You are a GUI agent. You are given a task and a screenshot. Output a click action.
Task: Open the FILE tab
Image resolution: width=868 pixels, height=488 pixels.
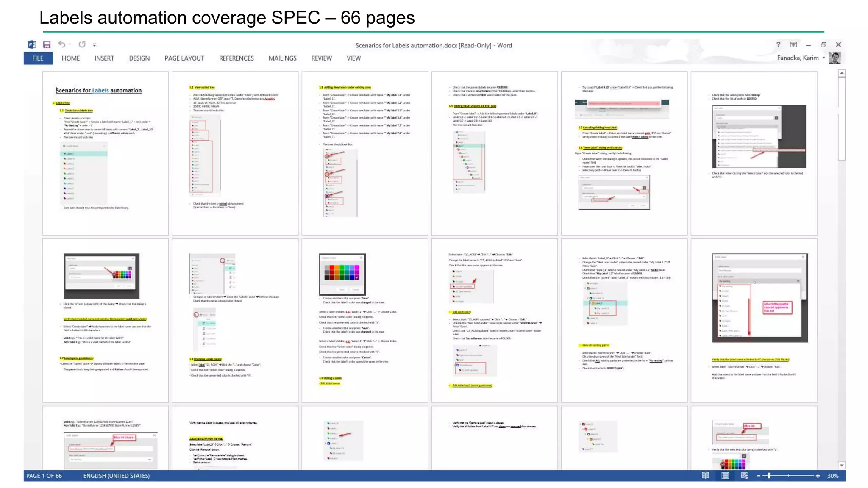click(38, 58)
